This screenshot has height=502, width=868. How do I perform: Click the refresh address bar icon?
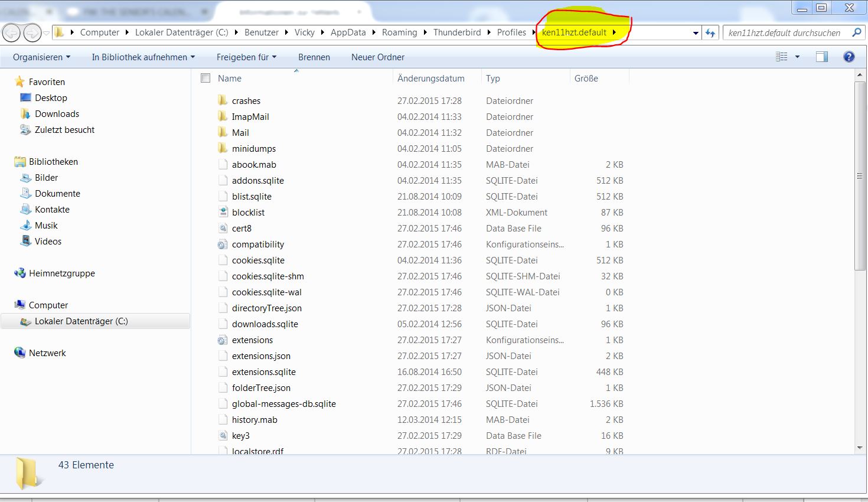click(710, 33)
